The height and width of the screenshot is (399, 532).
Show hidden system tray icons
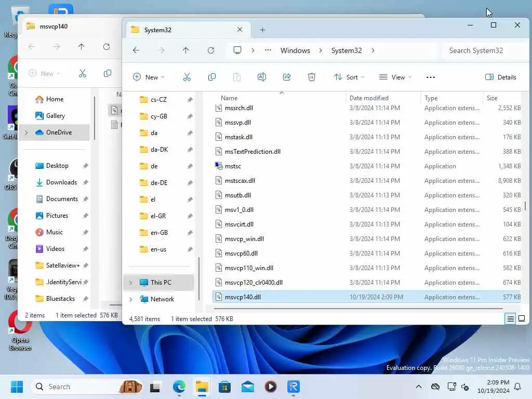pyautogui.click(x=419, y=387)
